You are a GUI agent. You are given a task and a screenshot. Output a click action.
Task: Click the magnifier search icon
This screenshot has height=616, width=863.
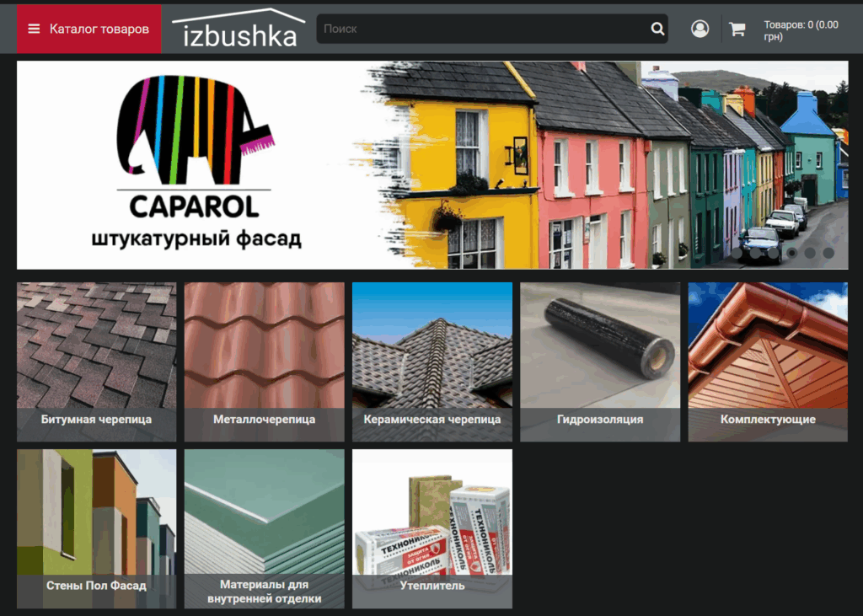point(657,29)
